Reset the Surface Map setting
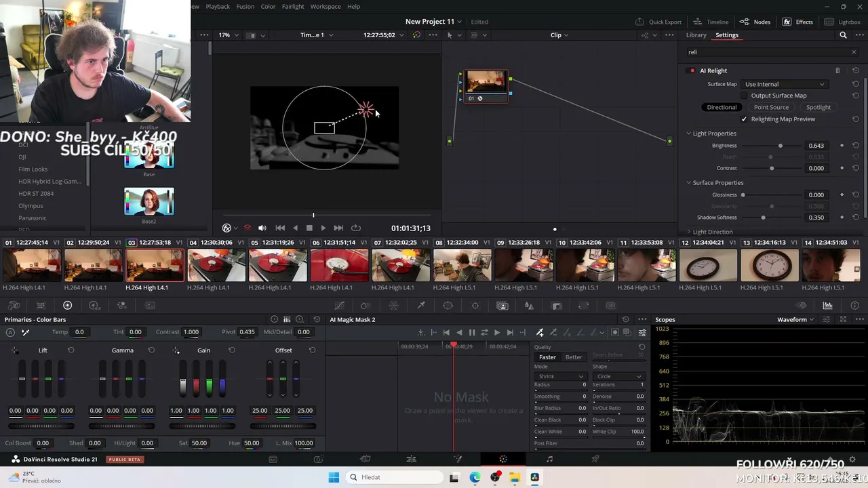The image size is (868, 488). [856, 84]
